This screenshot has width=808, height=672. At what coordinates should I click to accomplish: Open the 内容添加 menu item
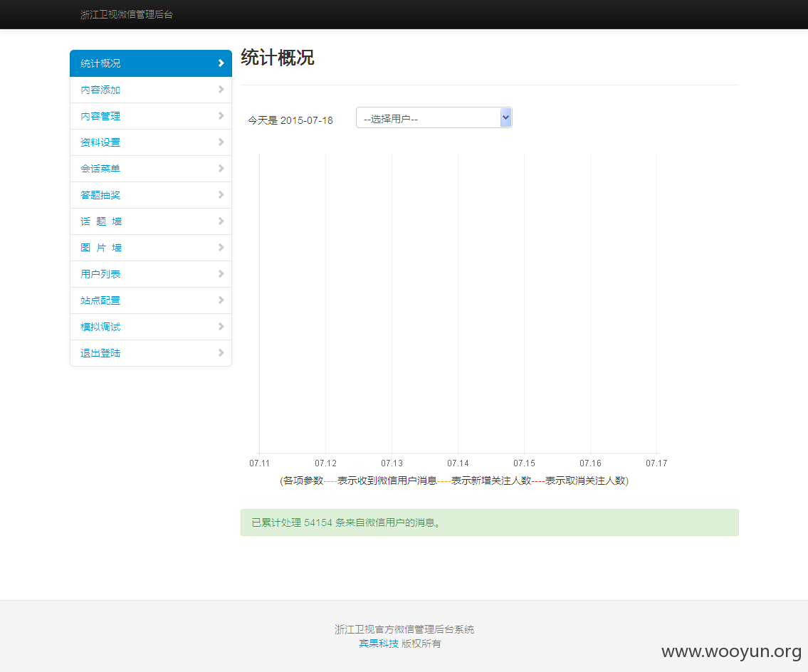(150, 90)
